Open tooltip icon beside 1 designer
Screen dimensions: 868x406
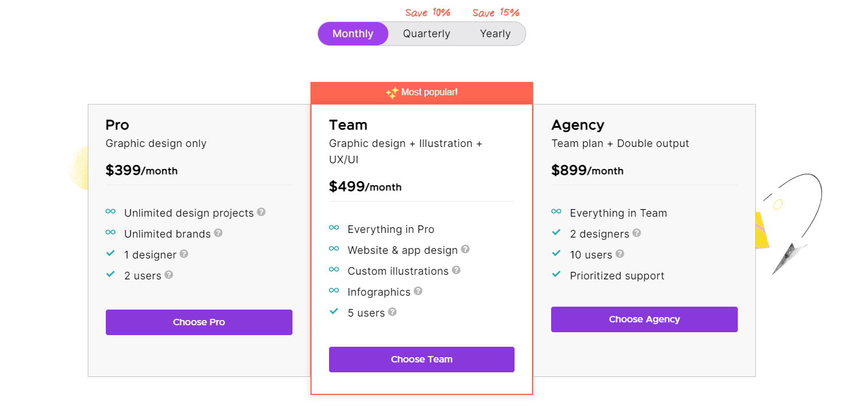click(184, 254)
